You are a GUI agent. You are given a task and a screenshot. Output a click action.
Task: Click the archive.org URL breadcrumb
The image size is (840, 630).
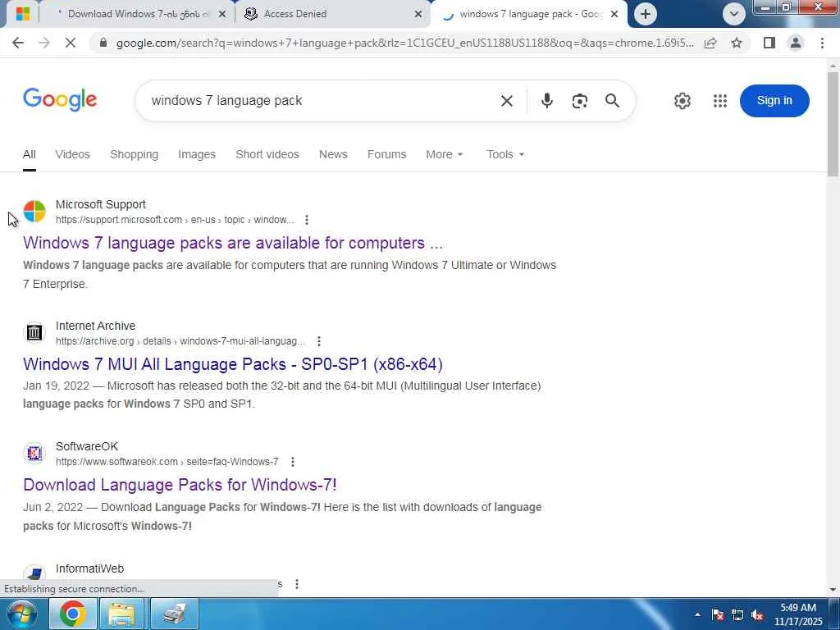pyautogui.click(x=180, y=341)
